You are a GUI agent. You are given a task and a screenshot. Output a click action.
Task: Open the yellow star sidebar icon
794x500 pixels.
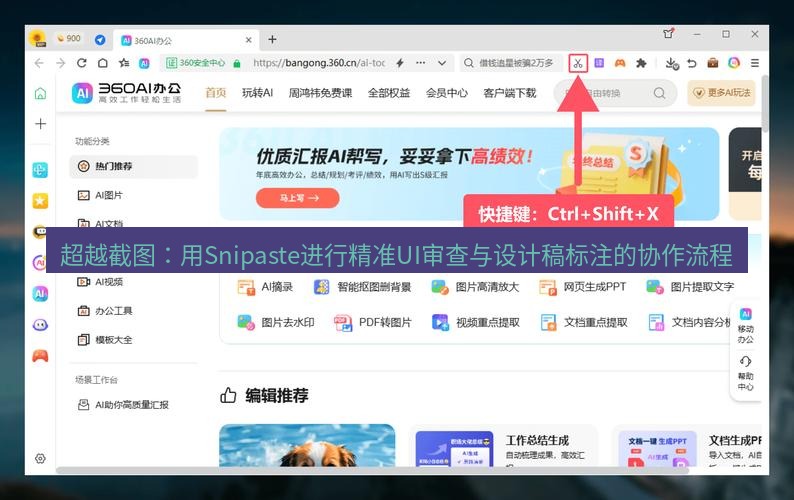tap(41, 201)
